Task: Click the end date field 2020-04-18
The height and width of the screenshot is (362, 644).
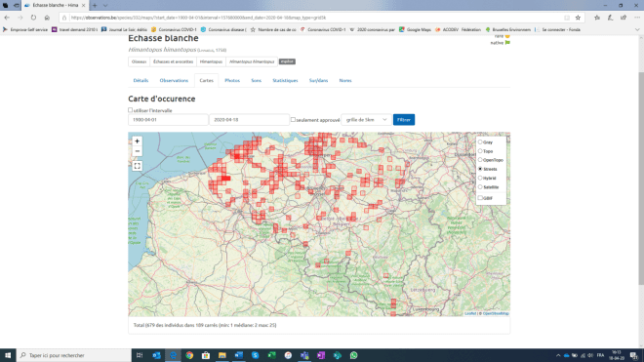Action: pos(249,120)
